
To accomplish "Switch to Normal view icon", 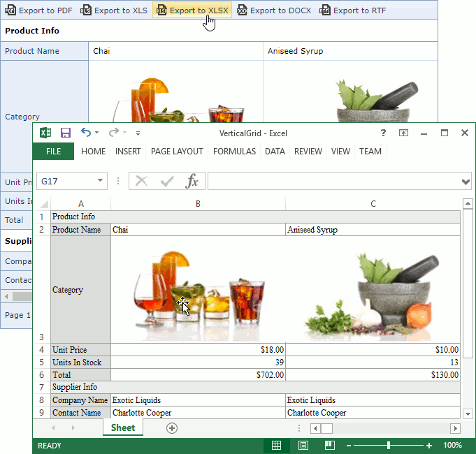I will tap(276, 445).
